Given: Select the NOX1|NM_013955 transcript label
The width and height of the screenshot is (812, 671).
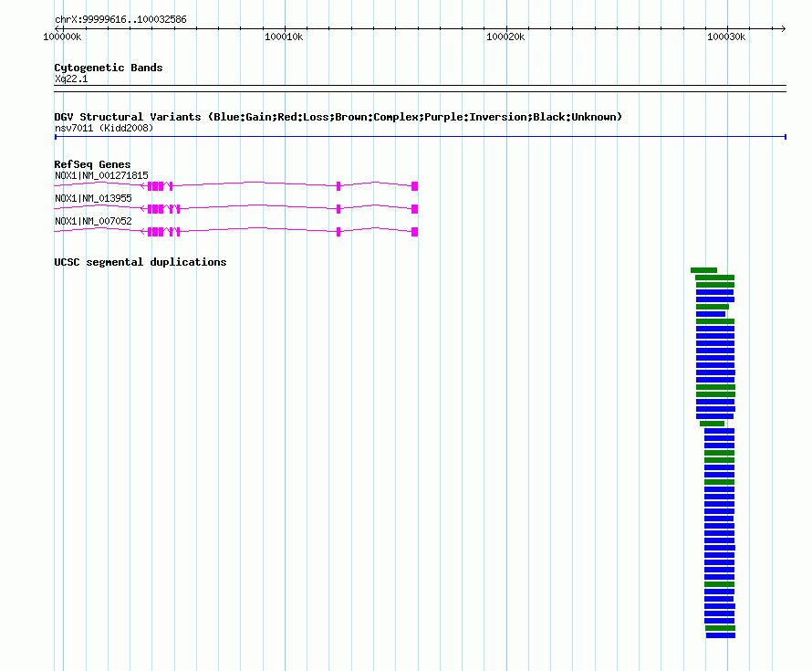Looking at the screenshot, I should point(93,198).
